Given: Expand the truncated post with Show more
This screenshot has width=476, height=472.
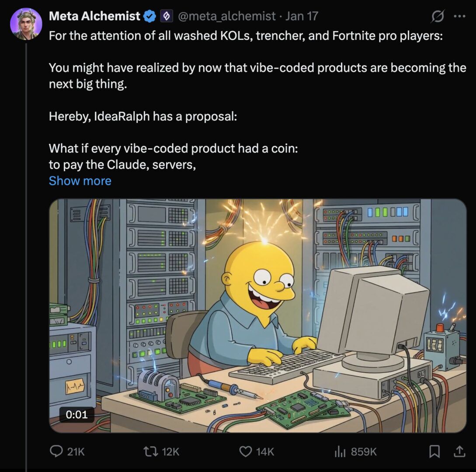Looking at the screenshot, I should 80,180.
